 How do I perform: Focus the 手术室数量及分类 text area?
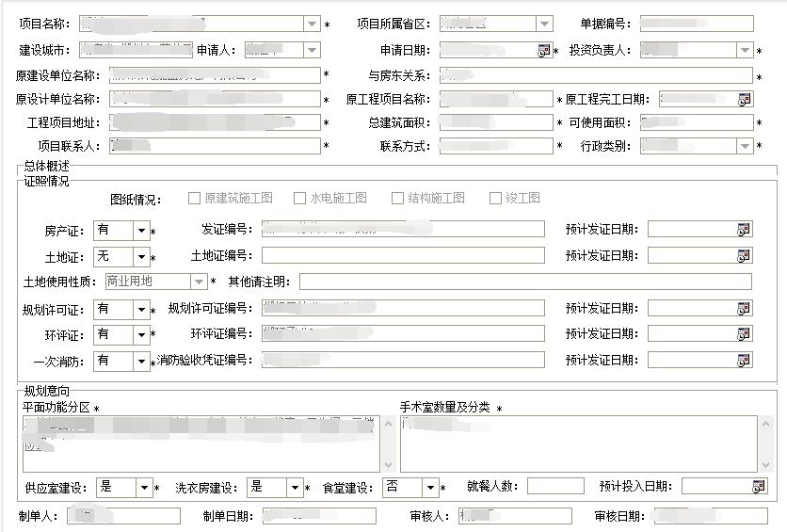click(x=578, y=443)
